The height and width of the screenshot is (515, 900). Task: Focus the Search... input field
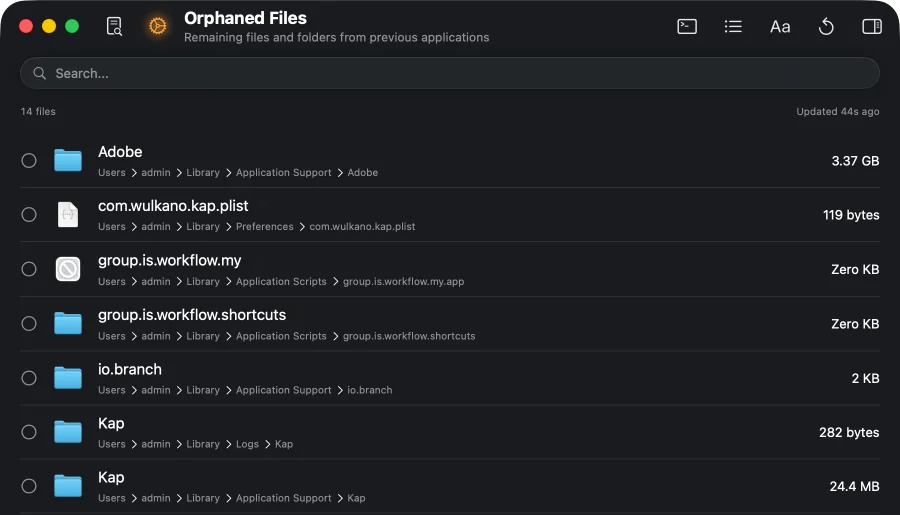(450, 73)
